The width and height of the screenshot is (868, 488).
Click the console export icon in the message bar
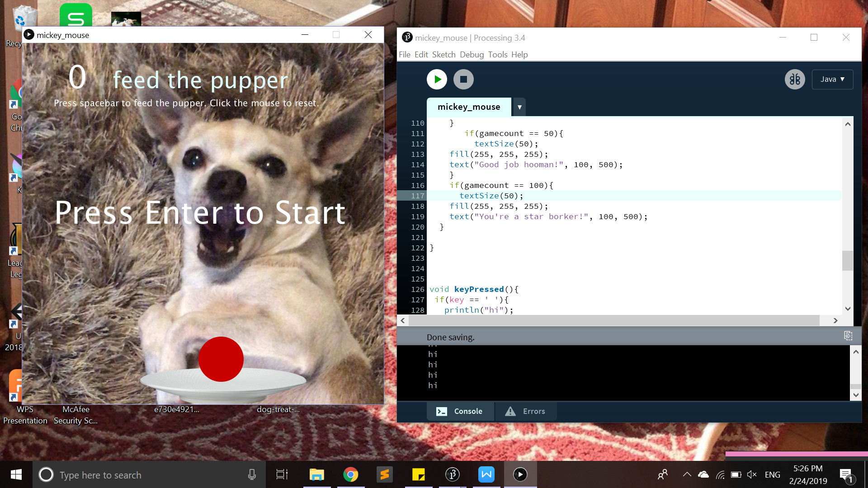(x=848, y=336)
